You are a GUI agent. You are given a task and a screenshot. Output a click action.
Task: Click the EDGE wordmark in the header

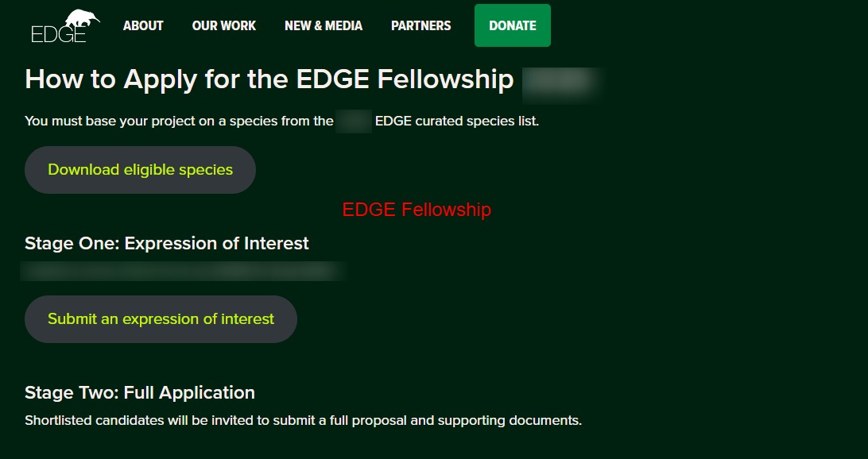coord(58,36)
